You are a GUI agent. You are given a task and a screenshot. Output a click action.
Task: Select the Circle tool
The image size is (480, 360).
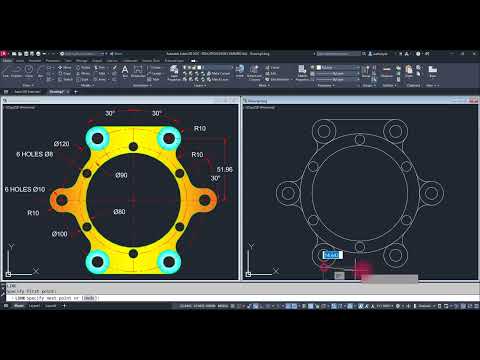pos(29,71)
